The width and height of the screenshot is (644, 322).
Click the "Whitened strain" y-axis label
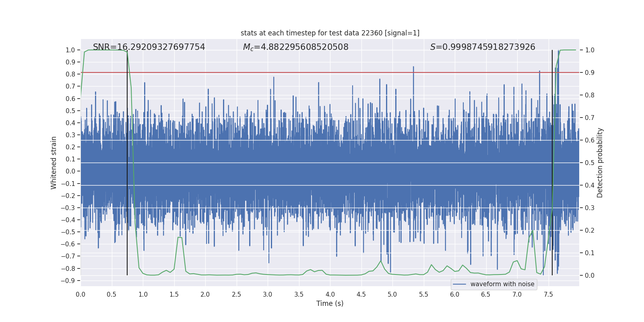(x=54, y=163)
